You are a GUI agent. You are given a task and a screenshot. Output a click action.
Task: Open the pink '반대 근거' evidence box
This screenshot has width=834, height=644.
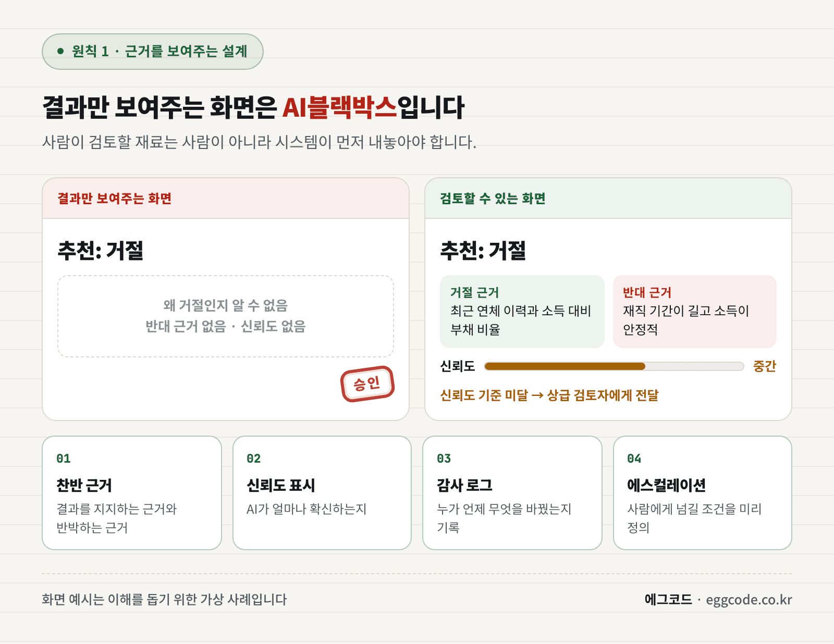click(x=695, y=312)
